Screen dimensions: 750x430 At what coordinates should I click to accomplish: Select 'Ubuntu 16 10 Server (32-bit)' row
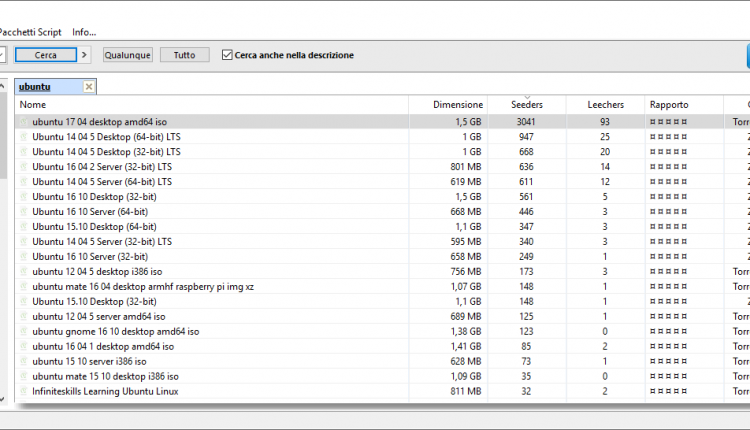point(382,256)
